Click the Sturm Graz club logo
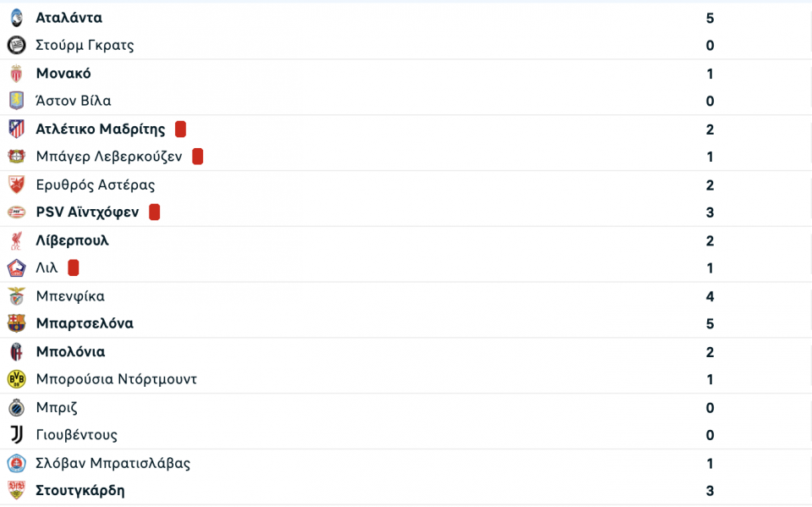812x507 pixels. [16, 46]
